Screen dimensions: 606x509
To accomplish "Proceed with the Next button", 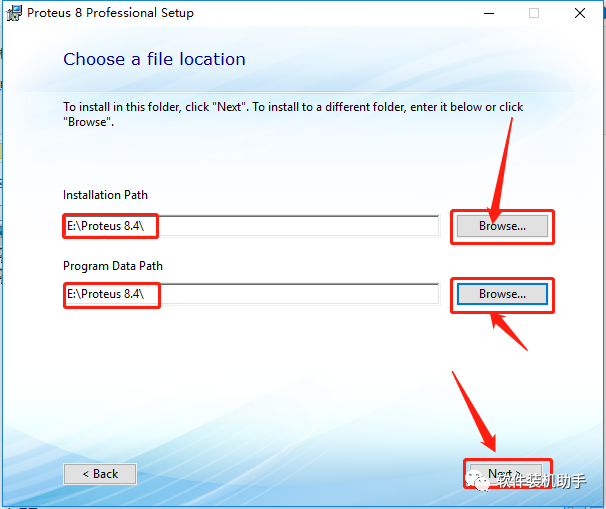I will click(506, 474).
